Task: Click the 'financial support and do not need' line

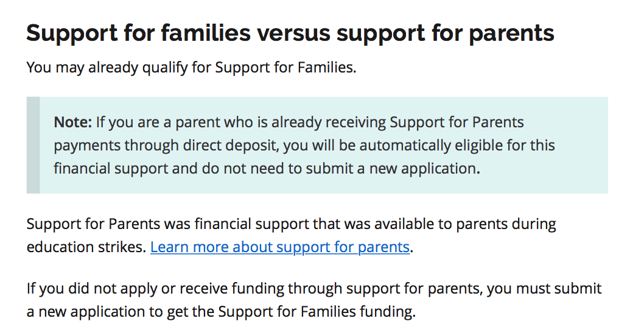Action: 267,169
